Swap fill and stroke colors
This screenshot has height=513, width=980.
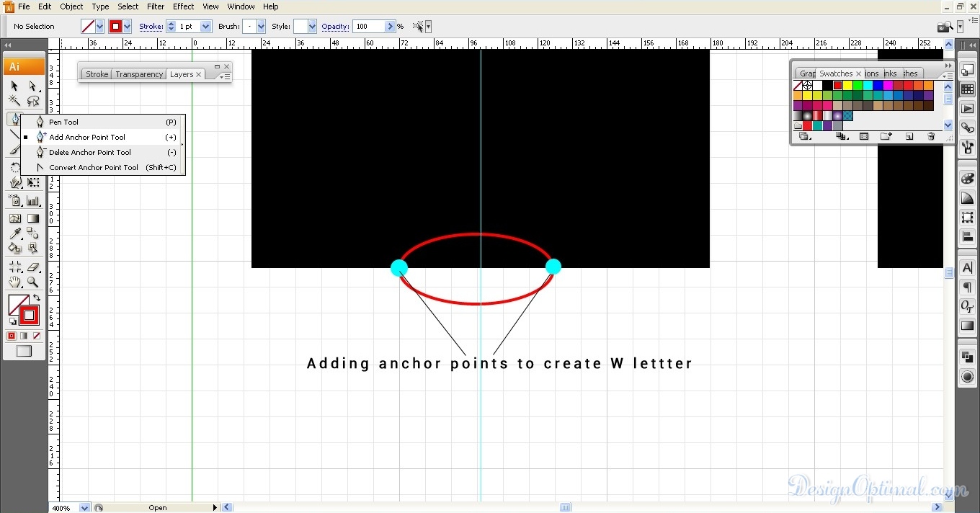[x=37, y=298]
